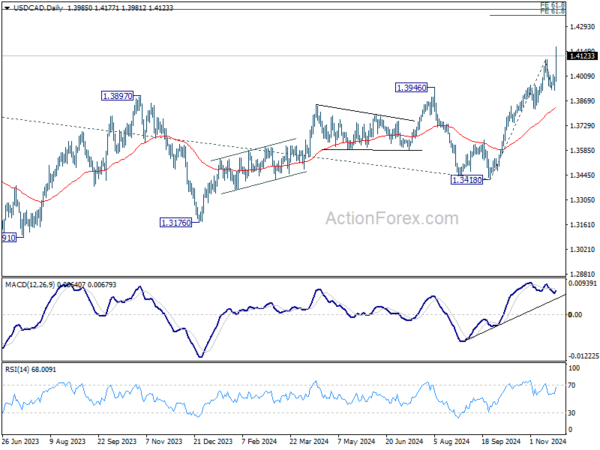This screenshot has width=600, height=450.
Task: Click the 26 Jun 2023 date label
Action: pyautogui.click(x=20, y=442)
